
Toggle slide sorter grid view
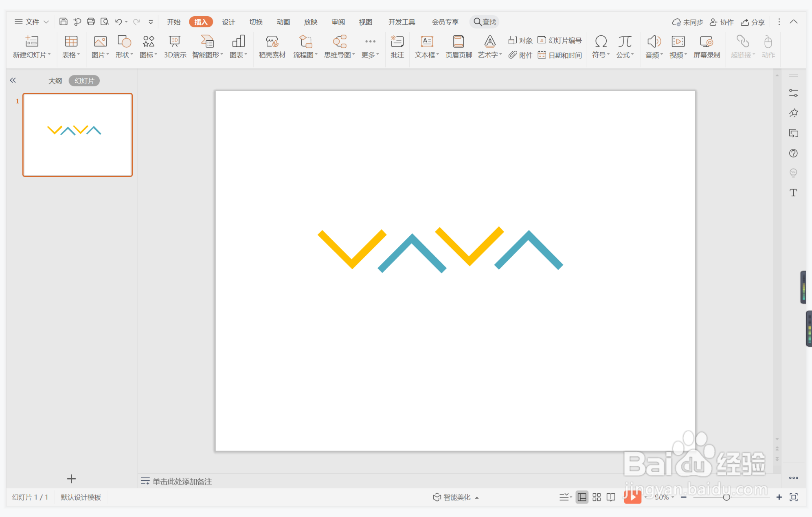(x=597, y=497)
